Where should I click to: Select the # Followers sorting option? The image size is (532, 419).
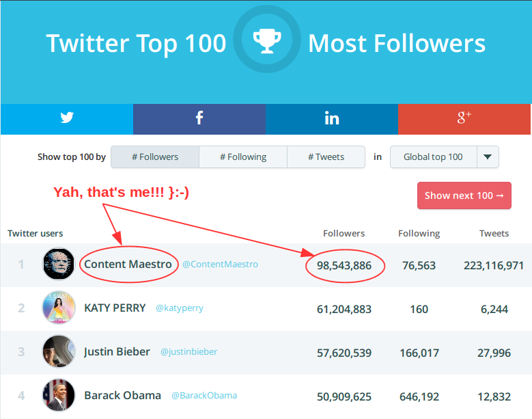click(154, 157)
